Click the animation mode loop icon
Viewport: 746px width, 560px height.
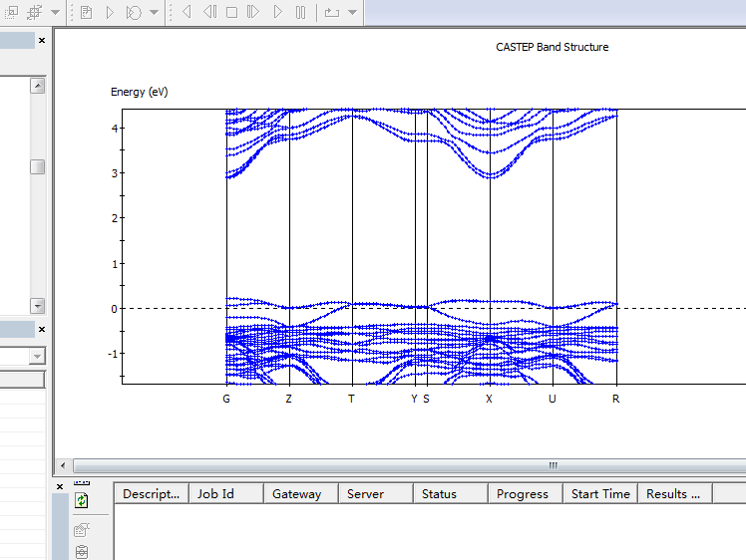[x=331, y=12]
